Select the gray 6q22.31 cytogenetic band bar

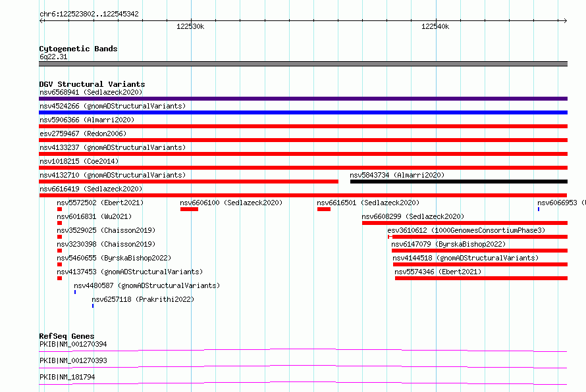pyautogui.click(x=303, y=64)
